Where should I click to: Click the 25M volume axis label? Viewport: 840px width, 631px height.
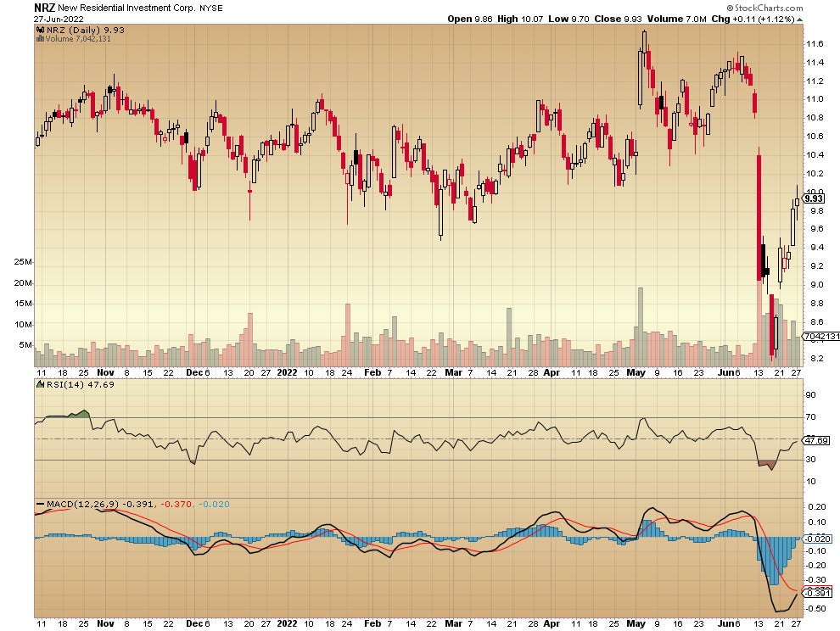click(23, 262)
